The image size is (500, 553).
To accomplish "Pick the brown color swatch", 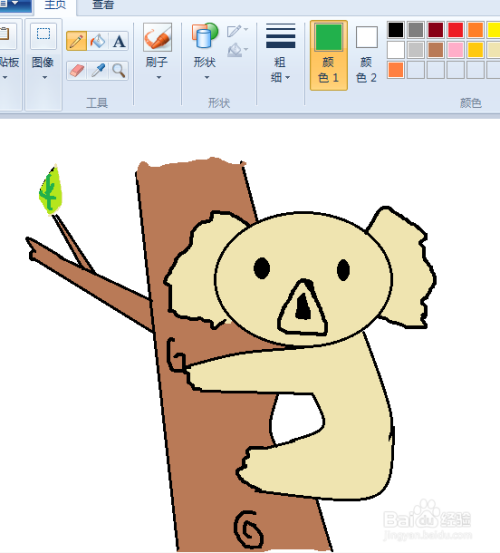I will click(436, 50).
